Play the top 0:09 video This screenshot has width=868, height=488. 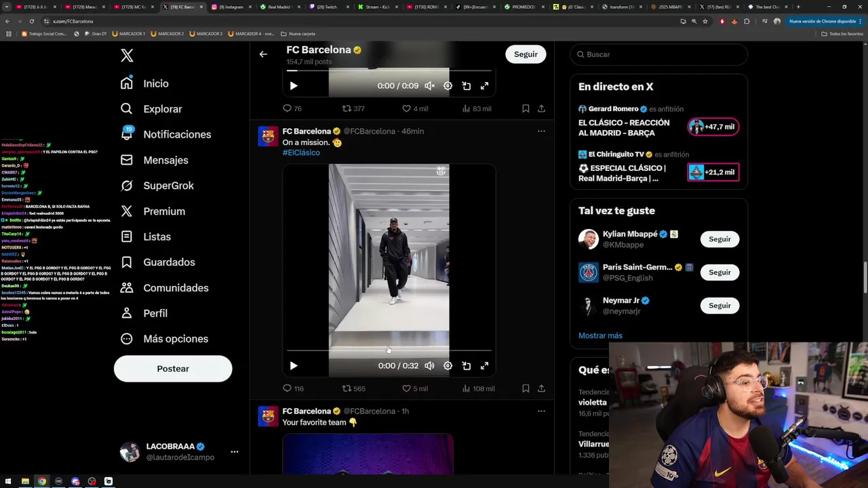tap(294, 86)
